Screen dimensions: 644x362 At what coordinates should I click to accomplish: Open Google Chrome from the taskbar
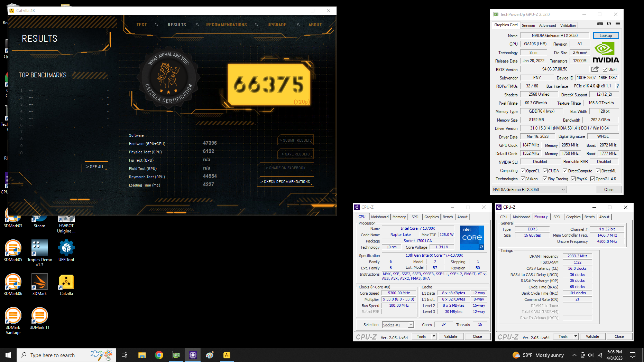[159, 355]
